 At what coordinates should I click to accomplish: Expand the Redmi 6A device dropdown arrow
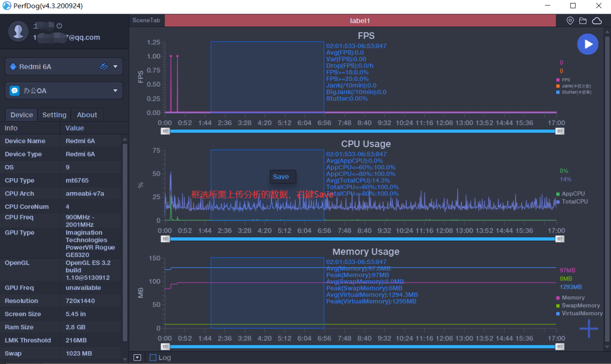click(x=115, y=66)
